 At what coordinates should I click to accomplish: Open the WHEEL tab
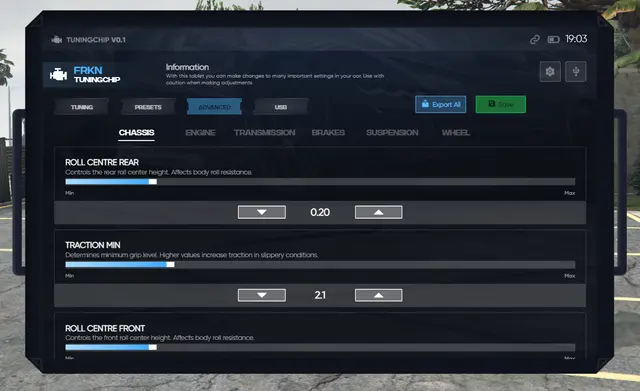456,133
